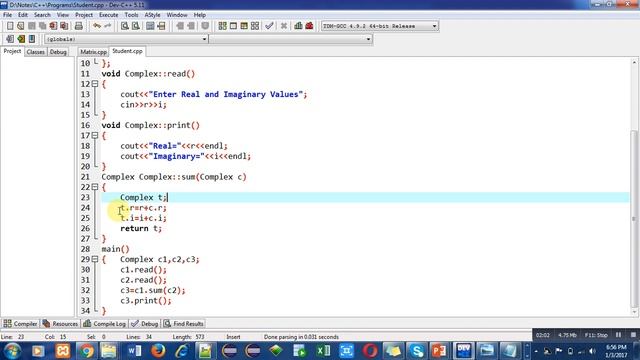The height and width of the screenshot is (360, 640).
Task: Open the Resources panel at the bottom
Action: (60, 324)
